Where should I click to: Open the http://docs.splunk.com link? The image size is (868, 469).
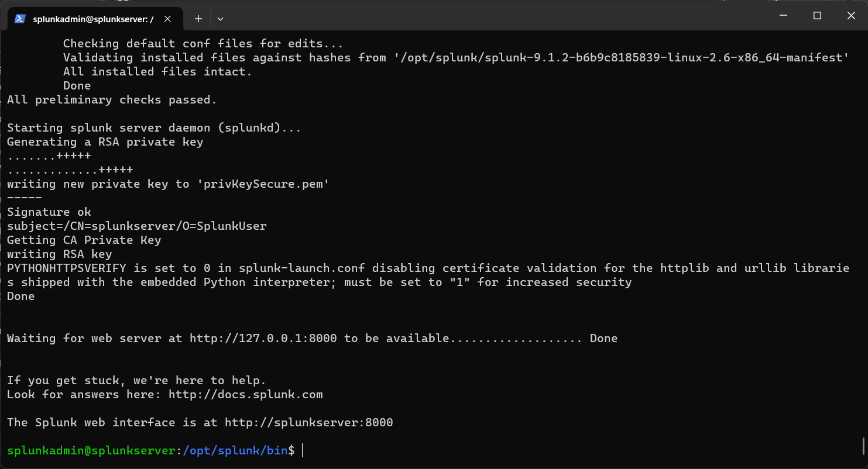[246, 395]
